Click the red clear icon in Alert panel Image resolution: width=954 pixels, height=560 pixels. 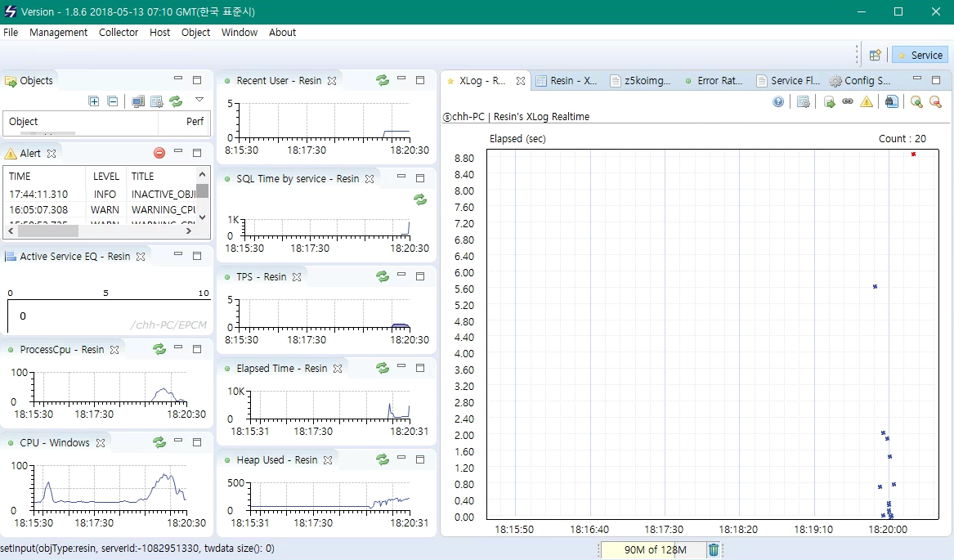click(x=159, y=153)
